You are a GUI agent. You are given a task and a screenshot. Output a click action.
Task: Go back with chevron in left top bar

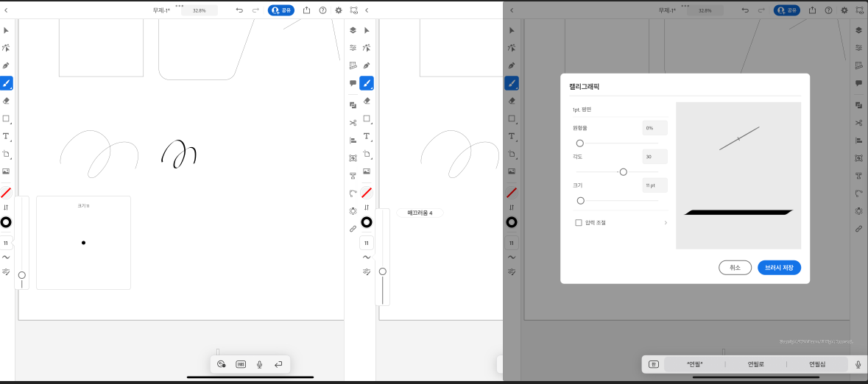[x=6, y=10]
